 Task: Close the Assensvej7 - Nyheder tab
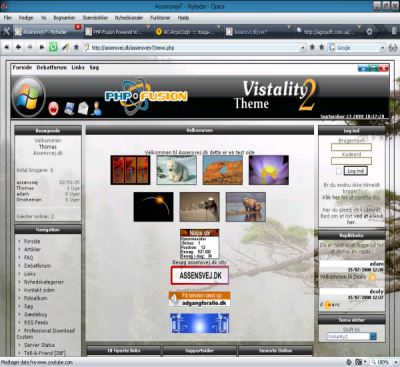pyautogui.click(x=78, y=27)
